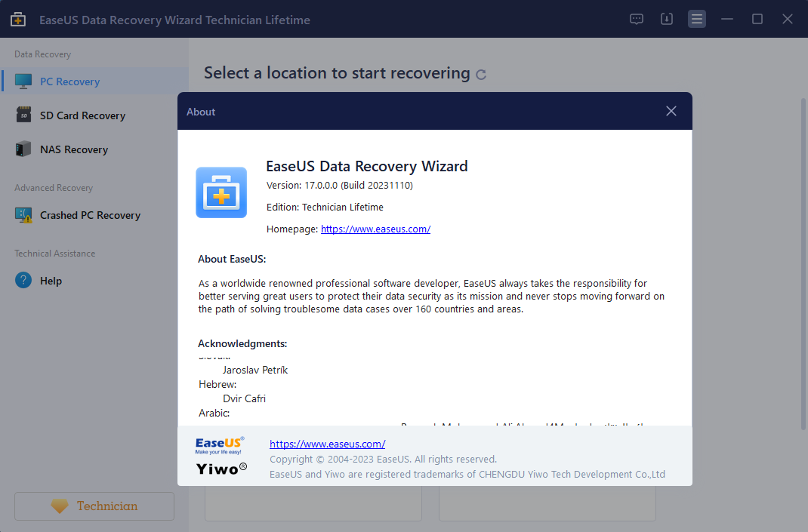Maximize the EaseUS window
Viewport: 808px width, 532px height.
pos(757,19)
